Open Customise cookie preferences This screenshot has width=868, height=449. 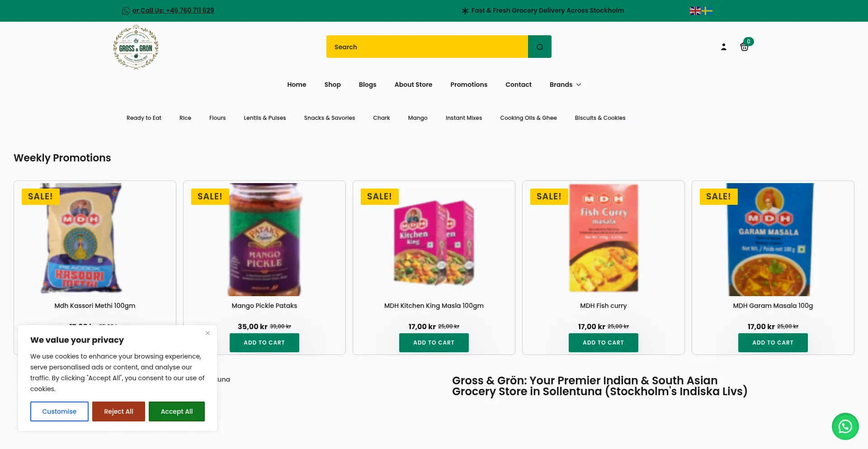click(x=59, y=411)
